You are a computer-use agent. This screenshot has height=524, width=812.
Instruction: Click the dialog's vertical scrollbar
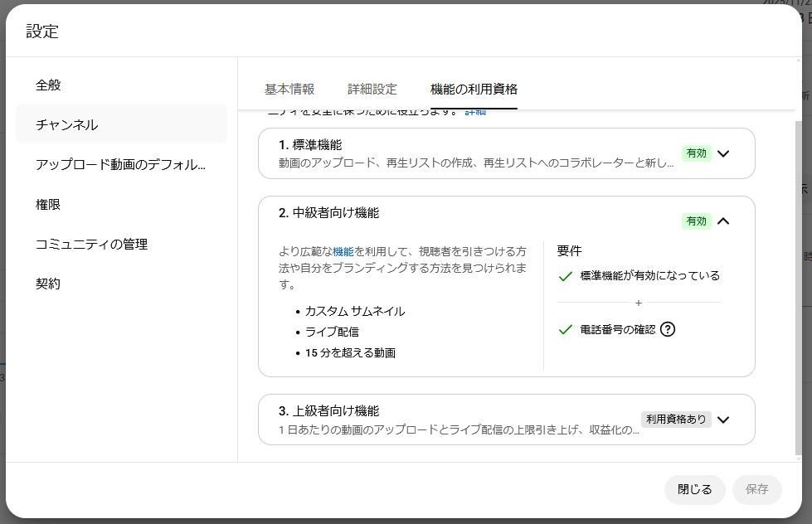[x=799, y=282]
